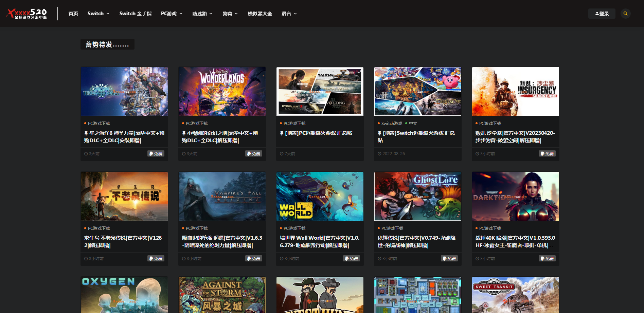Open the Against the Storm thumbnail
Image resolution: width=644 pixels, height=313 pixels.
click(x=222, y=295)
